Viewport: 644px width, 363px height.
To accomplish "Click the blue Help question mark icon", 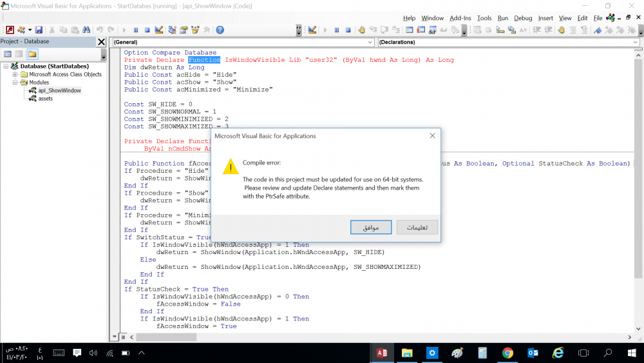I will [x=220, y=30].
